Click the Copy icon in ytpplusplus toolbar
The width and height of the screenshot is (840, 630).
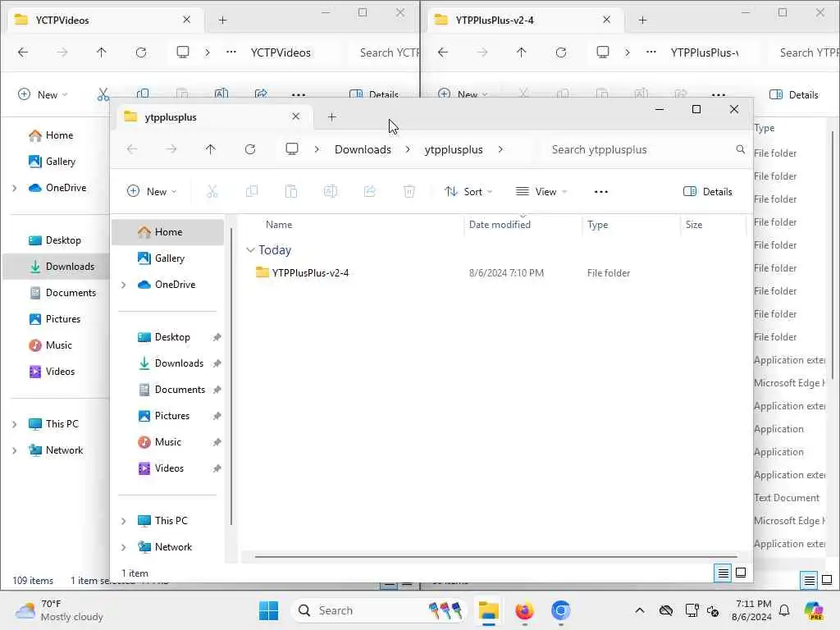pyautogui.click(x=251, y=191)
